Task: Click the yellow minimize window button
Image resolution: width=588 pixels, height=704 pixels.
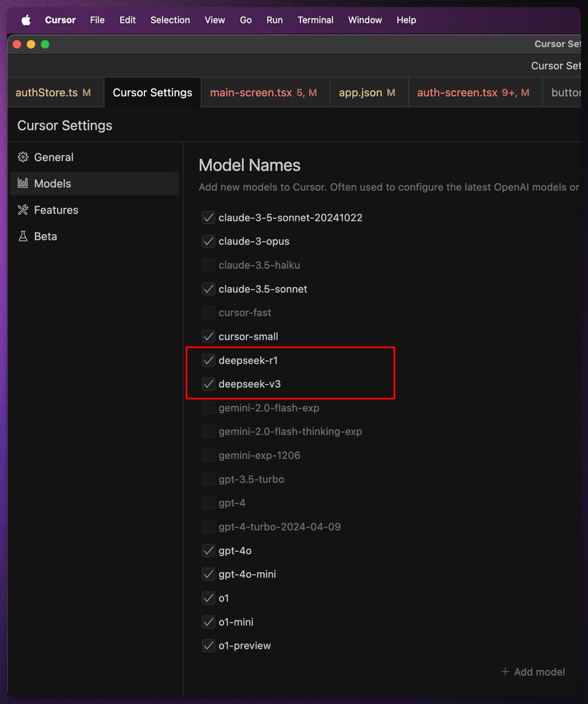Action: coord(31,44)
